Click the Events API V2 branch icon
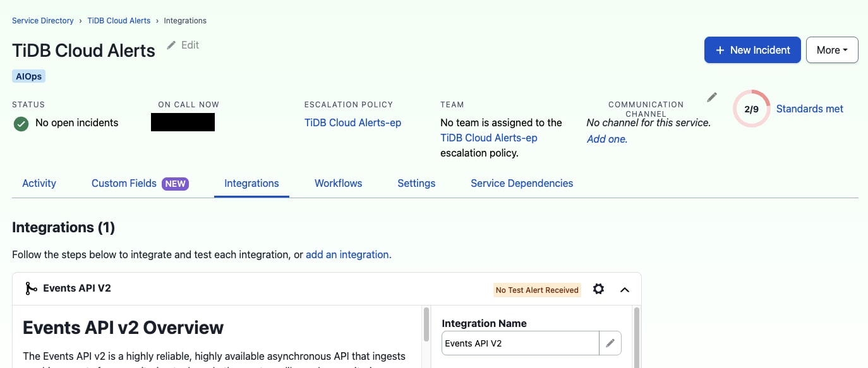This screenshot has height=368, width=868. tap(31, 288)
